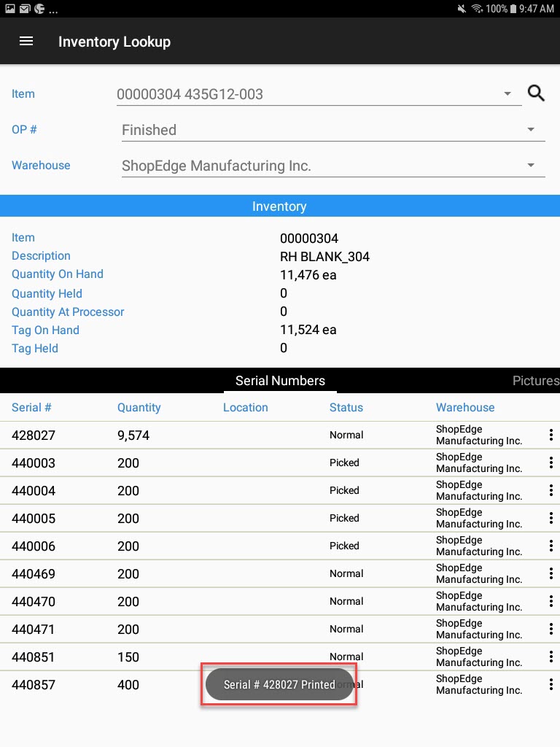The width and height of the screenshot is (560, 747).
Task: Select serial number 428027 cell
Action: (34, 435)
